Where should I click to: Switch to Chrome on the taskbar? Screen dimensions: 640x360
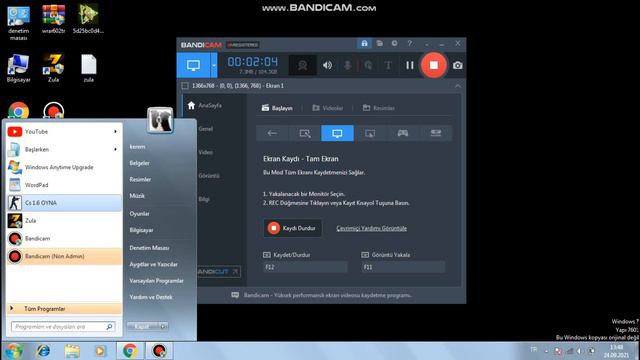tap(130, 351)
